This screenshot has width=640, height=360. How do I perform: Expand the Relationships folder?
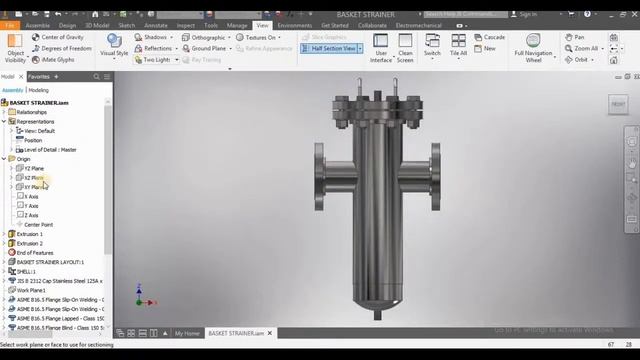[4, 112]
